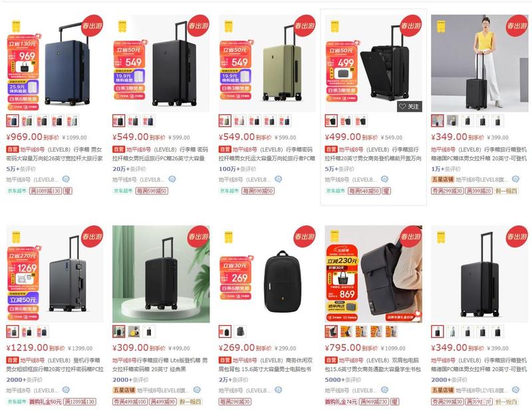The image size is (532, 411).
Task: Click the chat icon for the ¥795.00 backpack's shop
Action: [x=384, y=390]
